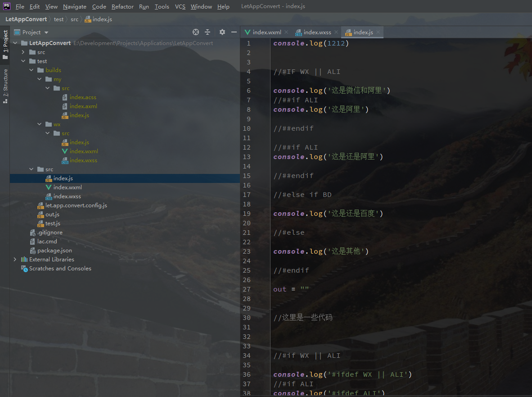Open the View menu

point(51,6)
